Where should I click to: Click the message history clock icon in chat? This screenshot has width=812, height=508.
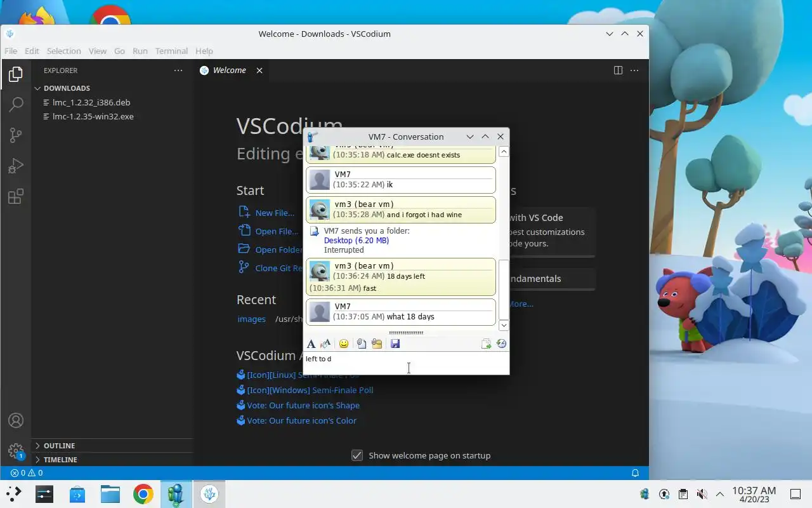point(501,344)
